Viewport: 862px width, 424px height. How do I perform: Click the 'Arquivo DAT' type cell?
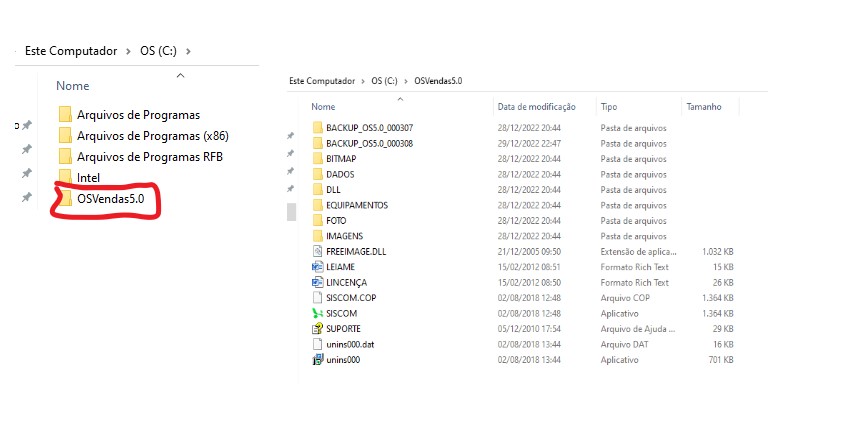[625, 344]
